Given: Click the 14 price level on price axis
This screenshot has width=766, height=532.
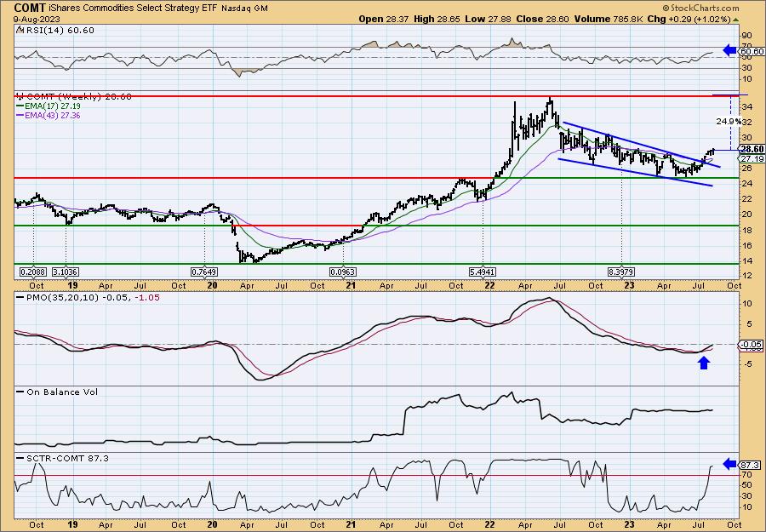Looking at the screenshot, I should (746, 260).
